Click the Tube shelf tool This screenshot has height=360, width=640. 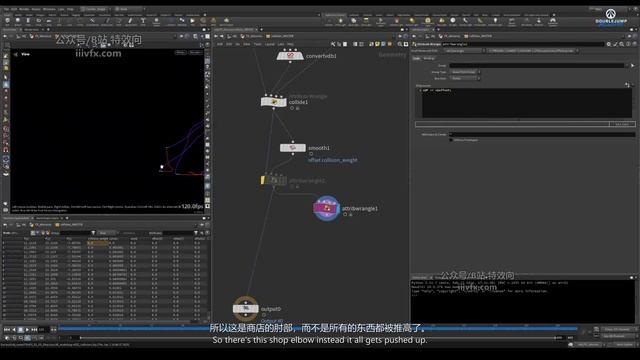click(x=28, y=21)
